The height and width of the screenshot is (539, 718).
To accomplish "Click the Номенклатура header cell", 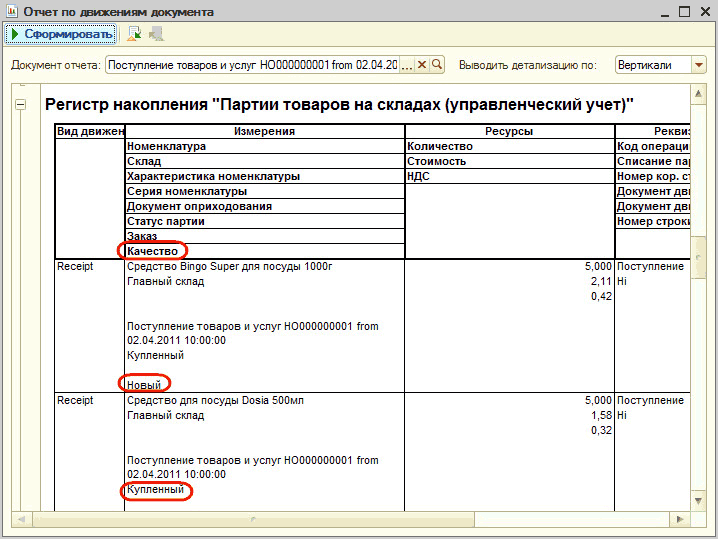I will click(x=265, y=147).
